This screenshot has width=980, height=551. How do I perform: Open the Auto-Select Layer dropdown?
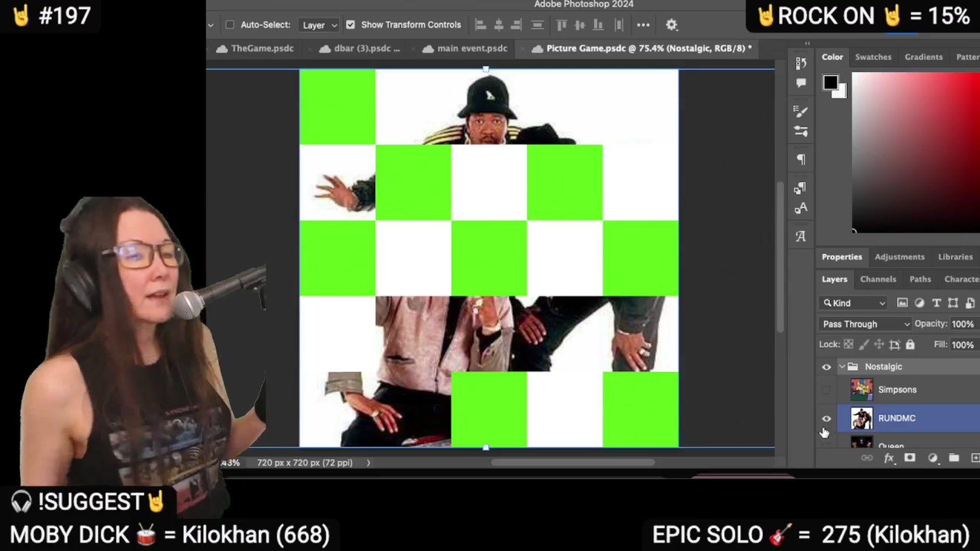click(319, 25)
